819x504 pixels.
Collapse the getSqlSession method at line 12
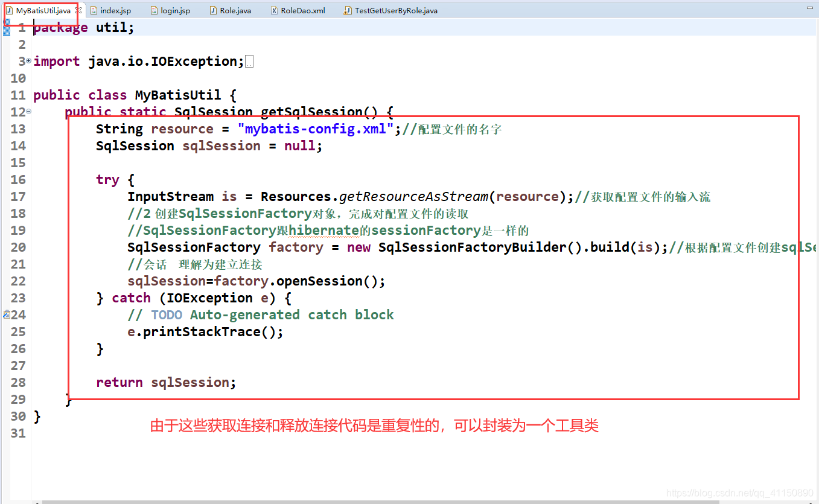[28, 112]
